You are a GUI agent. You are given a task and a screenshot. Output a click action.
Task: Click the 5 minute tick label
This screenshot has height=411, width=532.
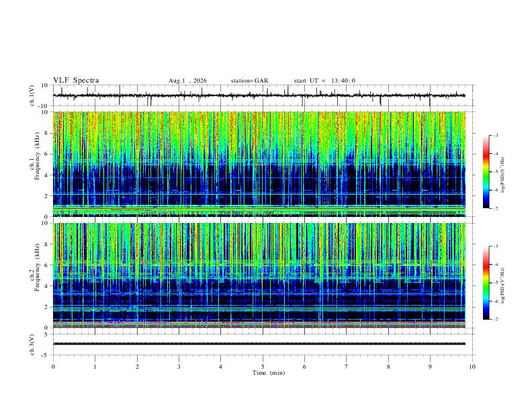[x=263, y=367]
